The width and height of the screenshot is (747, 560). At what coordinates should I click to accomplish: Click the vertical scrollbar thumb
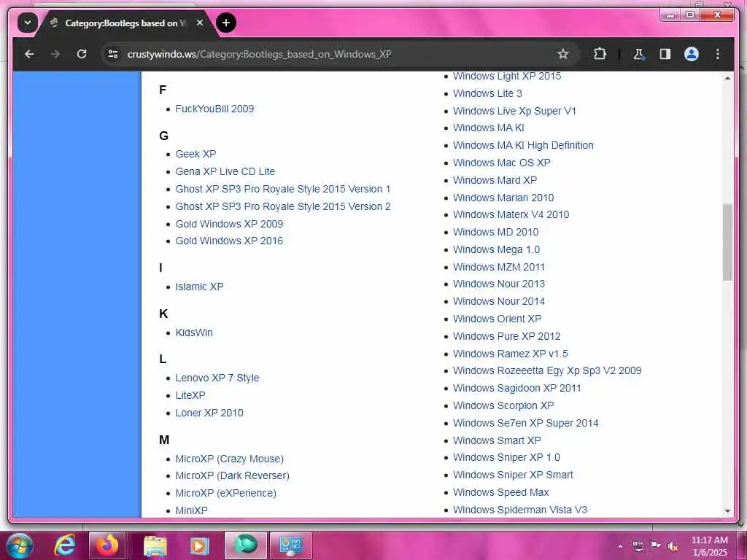pyautogui.click(x=727, y=242)
